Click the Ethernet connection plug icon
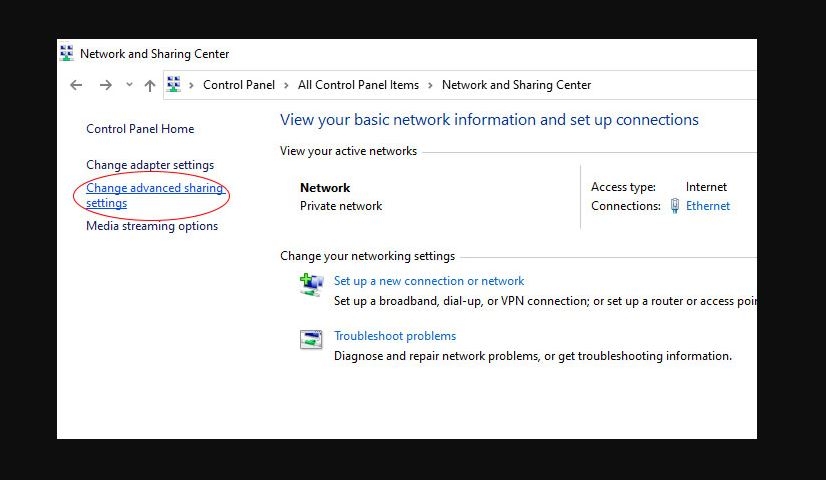The height and width of the screenshot is (480, 826). point(675,206)
